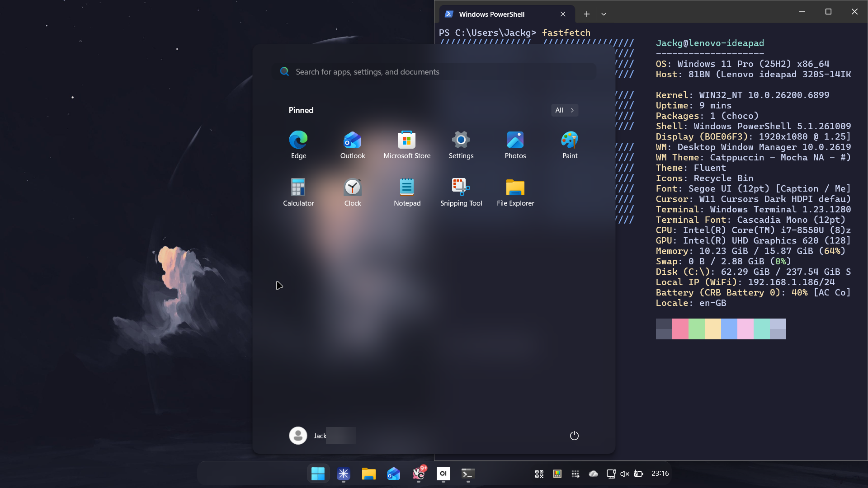The image size is (868, 488).
Task: Expand the All apps list
Action: 564,110
